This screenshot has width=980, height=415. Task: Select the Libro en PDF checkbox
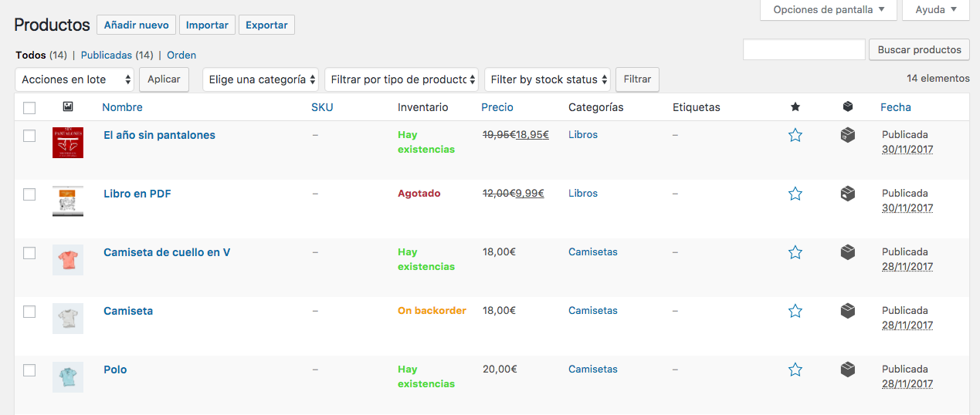29,194
